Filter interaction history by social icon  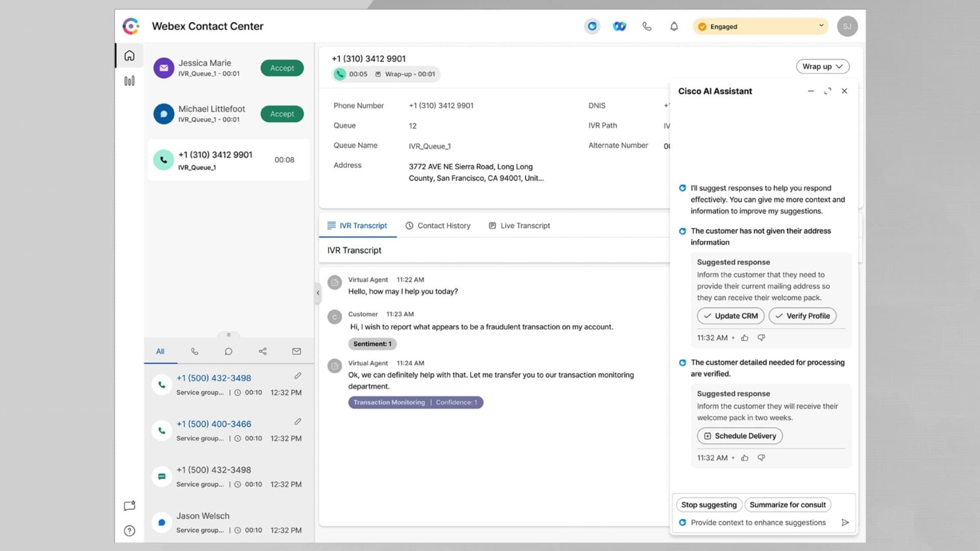[262, 351]
